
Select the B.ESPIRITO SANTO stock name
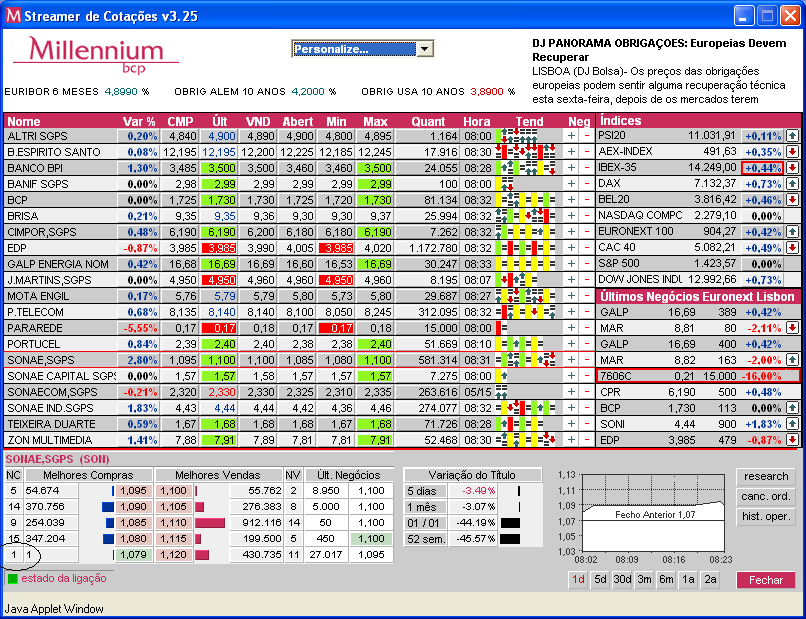(x=53, y=152)
